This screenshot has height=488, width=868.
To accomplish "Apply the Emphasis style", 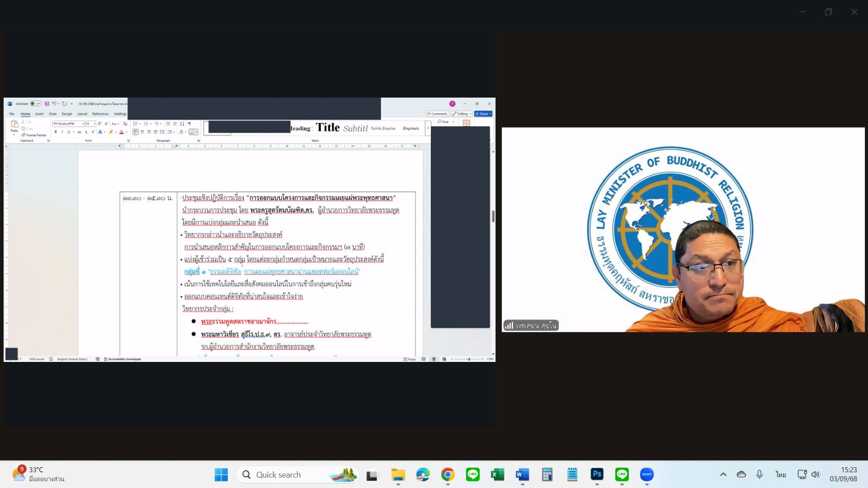I will (x=411, y=128).
